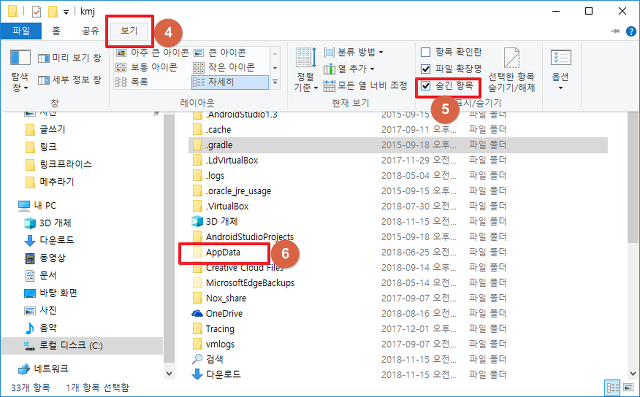Select 로컬 디스크 (C:) drive
This screenshot has height=397, width=640.
(x=82, y=346)
